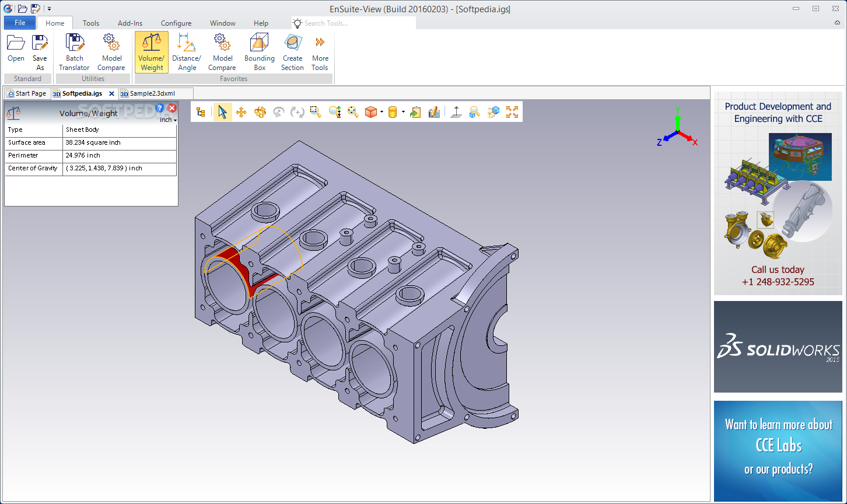
Task: Select the Pan four-arrow tool
Action: [x=241, y=112]
